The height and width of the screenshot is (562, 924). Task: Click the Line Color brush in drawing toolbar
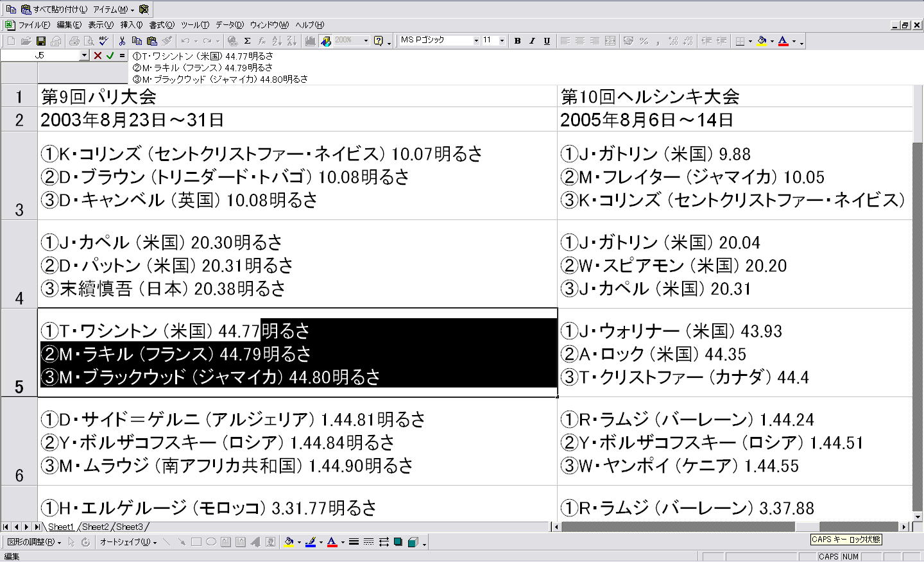[x=311, y=542]
